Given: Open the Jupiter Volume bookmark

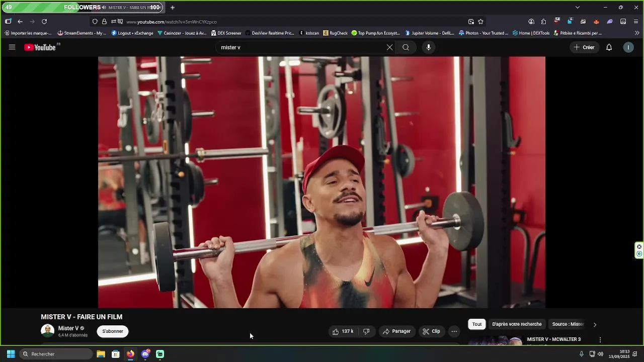Looking at the screenshot, I should 430,33.
